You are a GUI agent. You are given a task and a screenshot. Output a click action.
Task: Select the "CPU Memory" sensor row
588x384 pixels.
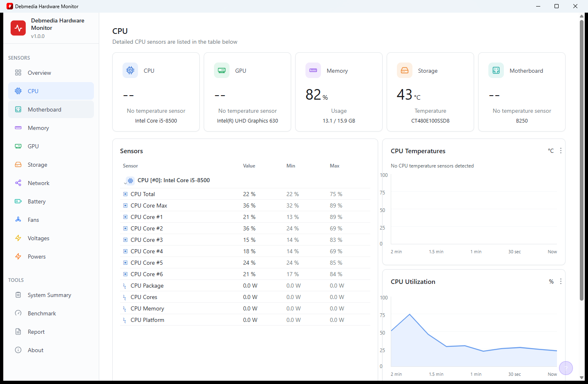tap(246, 308)
